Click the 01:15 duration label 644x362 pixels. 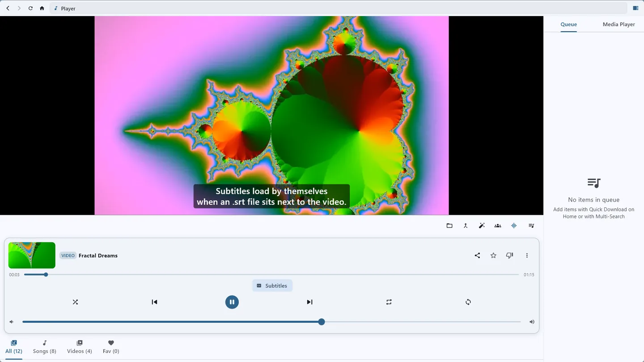(529, 275)
